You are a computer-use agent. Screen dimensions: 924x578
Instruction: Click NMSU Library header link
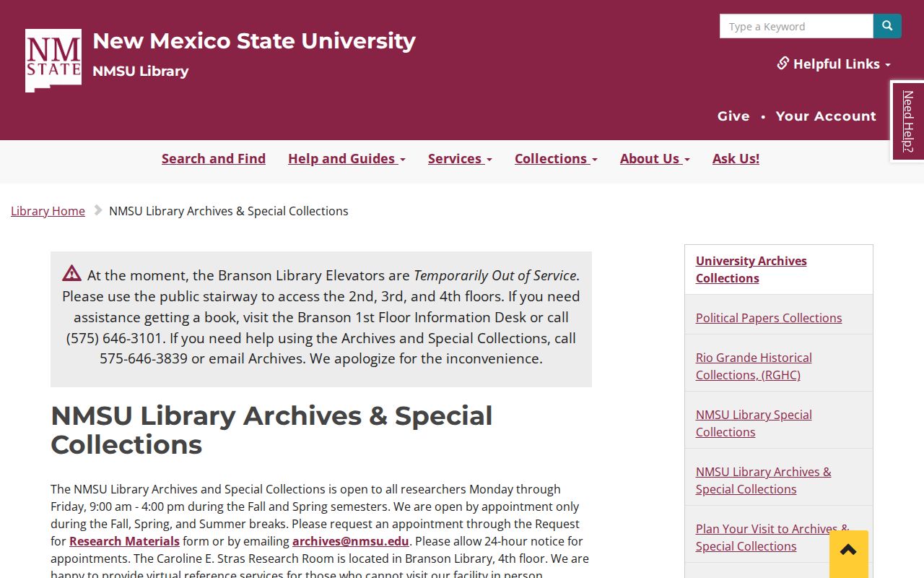click(141, 71)
